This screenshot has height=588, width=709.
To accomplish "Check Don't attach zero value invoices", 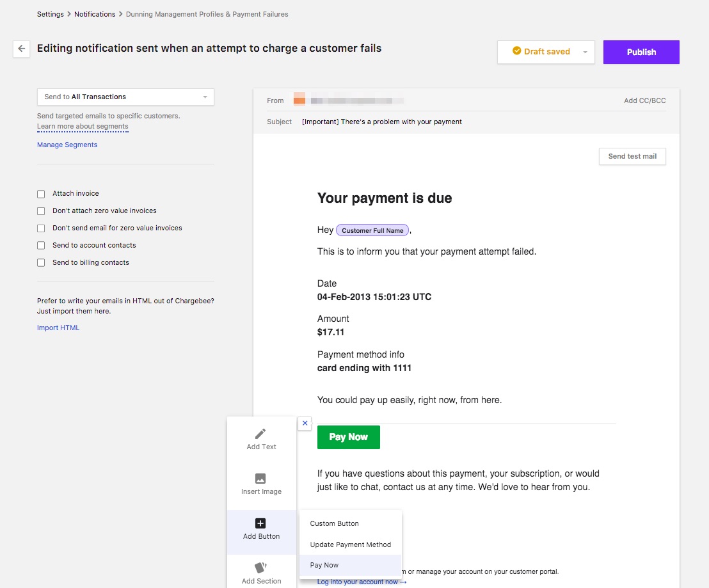I will (x=41, y=211).
